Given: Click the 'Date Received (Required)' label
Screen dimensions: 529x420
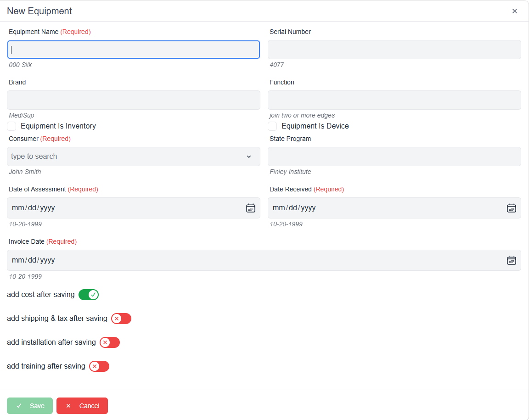Looking at the screenshot, I should click(307, 189).
